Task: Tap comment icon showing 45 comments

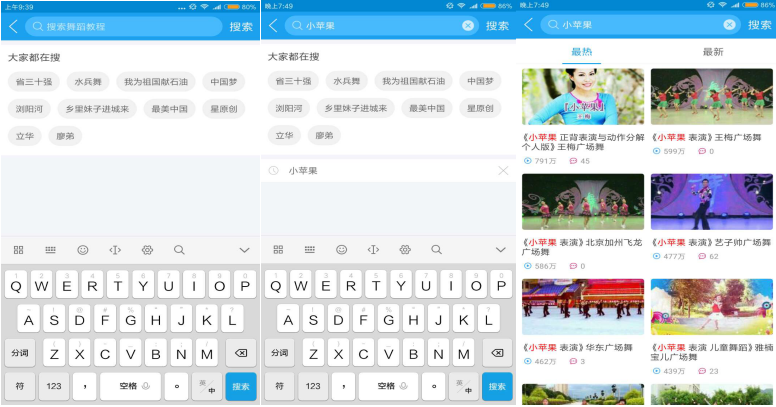Action: pos(573,161)
